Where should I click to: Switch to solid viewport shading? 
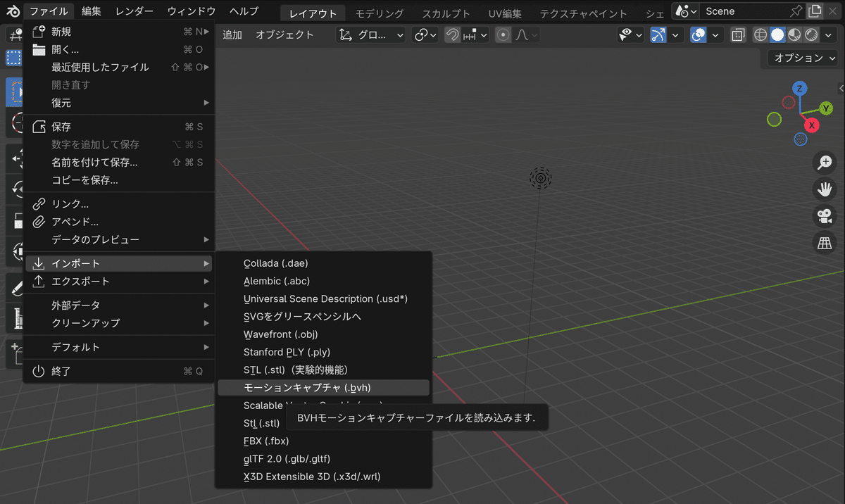tap(777, 34)
